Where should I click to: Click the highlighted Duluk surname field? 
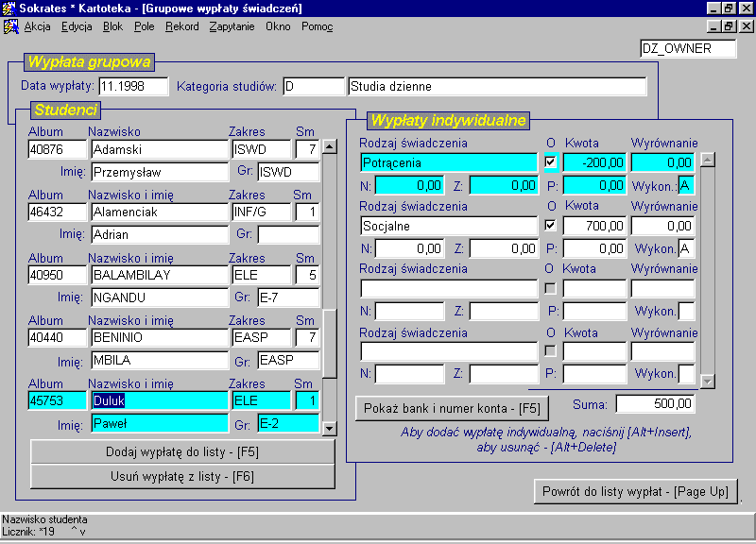(160, 400)
